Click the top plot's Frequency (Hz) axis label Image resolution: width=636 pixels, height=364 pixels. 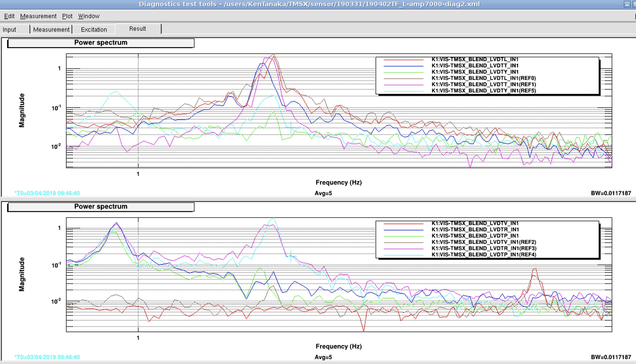(x=338, y=183)
